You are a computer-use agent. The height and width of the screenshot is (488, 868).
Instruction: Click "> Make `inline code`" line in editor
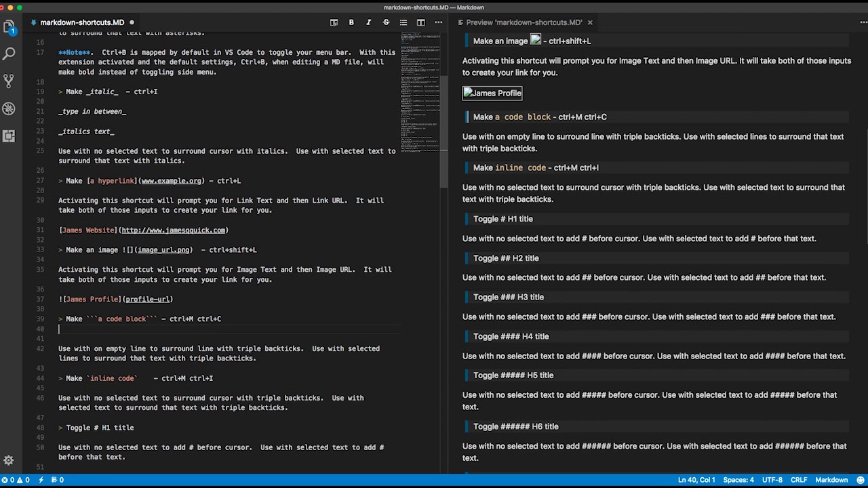(x=136, y=378)
